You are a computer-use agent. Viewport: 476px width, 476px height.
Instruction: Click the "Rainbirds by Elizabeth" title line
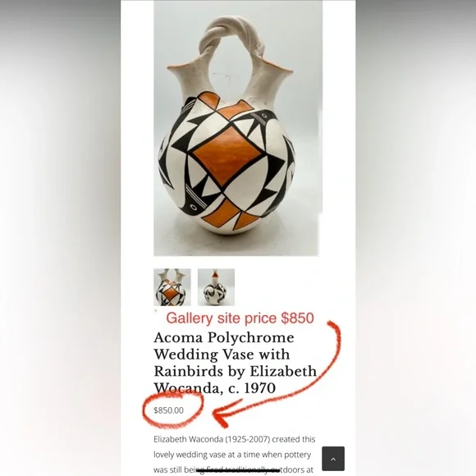point(236,371)
